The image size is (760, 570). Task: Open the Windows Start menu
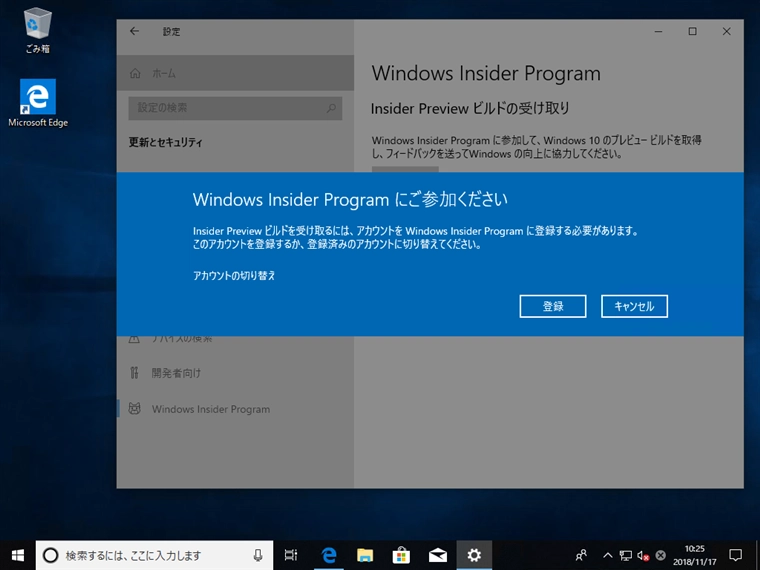(x=17, y=555)
